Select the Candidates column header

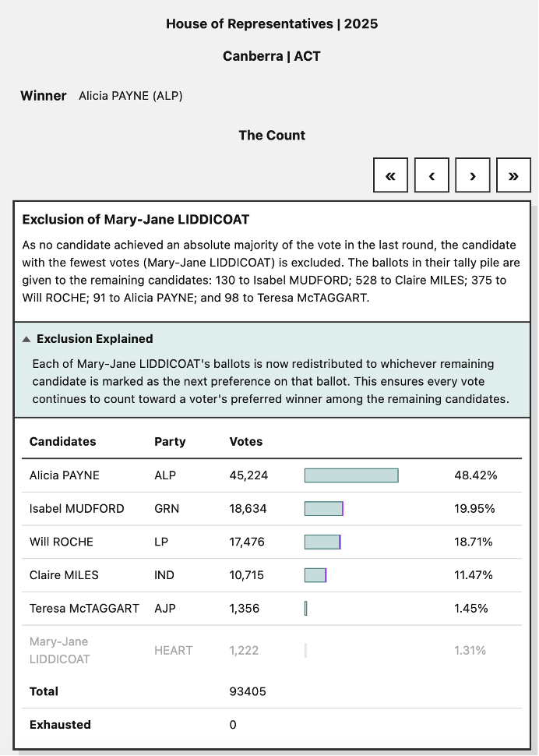coord(62,441)
